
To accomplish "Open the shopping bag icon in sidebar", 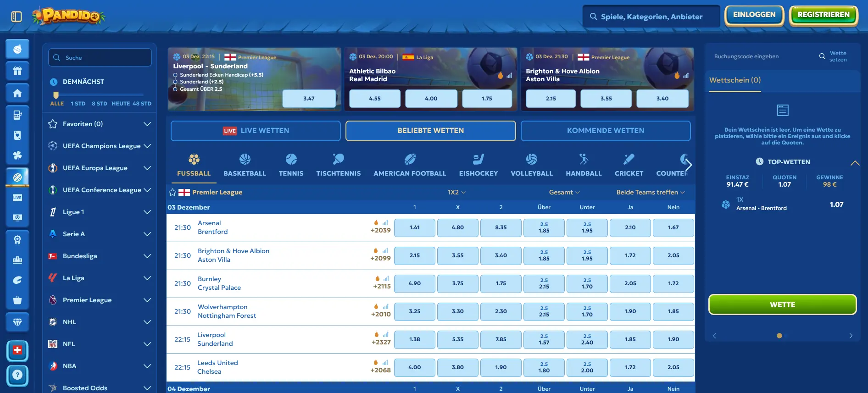I will pos(17,300).
